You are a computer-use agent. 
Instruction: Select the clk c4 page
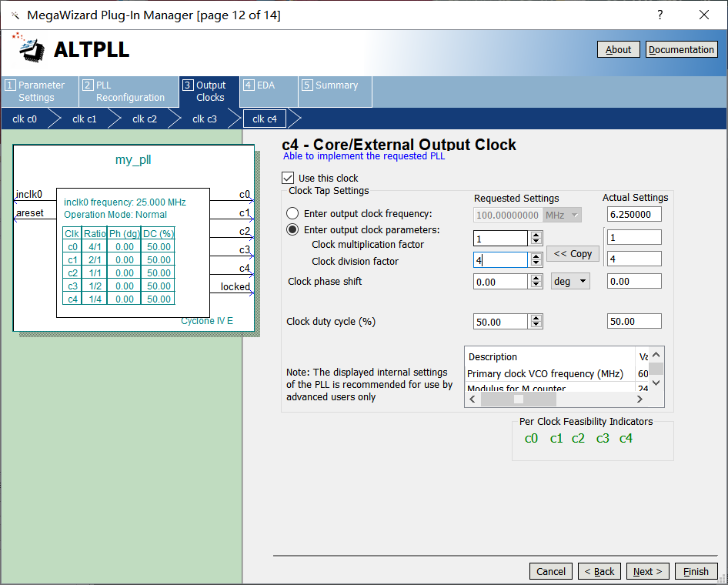(265, 119)
